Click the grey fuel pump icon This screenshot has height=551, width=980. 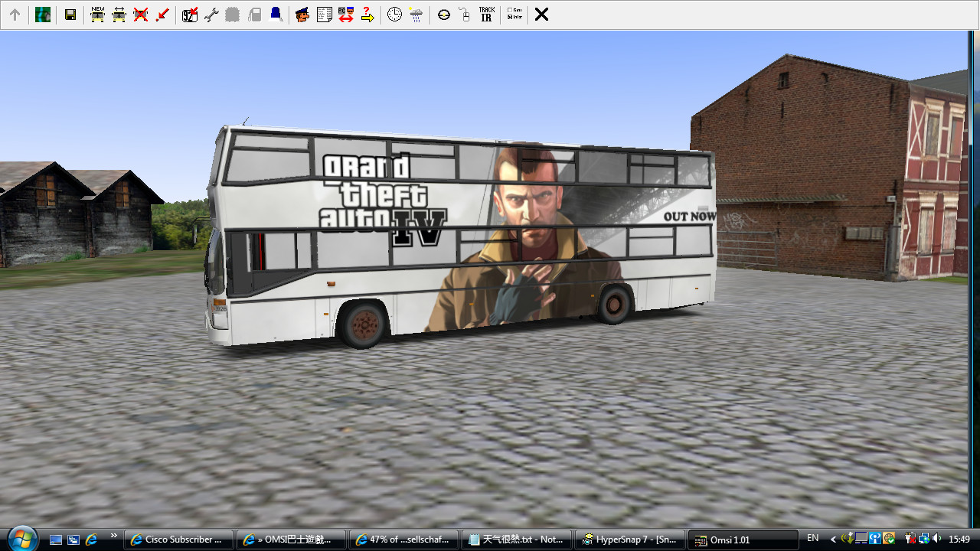coord(254,15)
